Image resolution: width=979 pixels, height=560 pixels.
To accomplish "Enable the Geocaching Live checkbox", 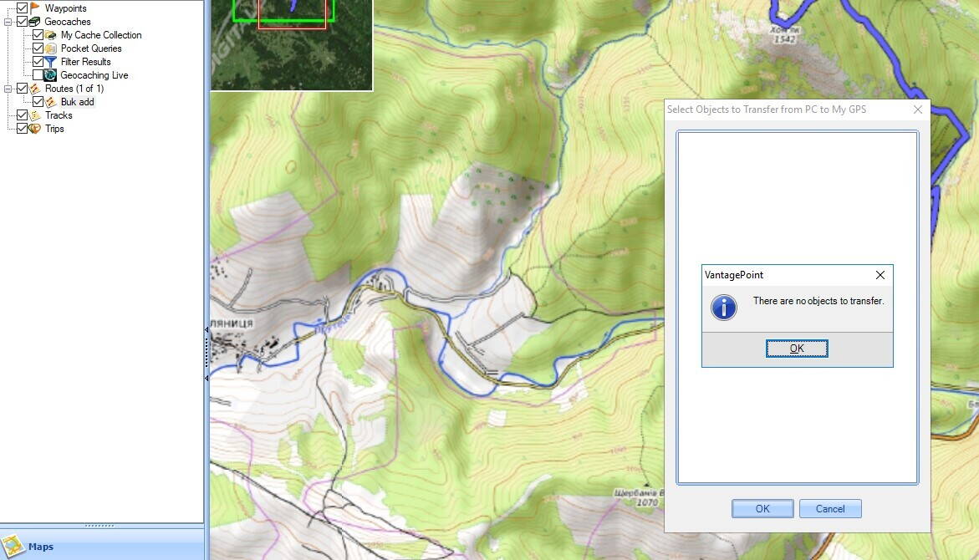I will tap(38, 75).
